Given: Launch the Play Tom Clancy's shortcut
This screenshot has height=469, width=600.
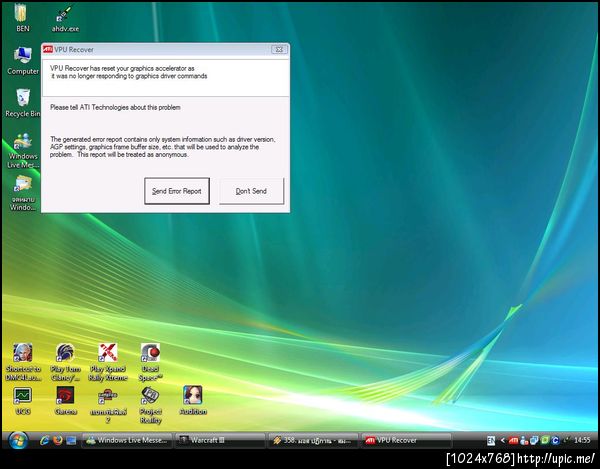Looking at the screenshot, I should click(65, 362).
